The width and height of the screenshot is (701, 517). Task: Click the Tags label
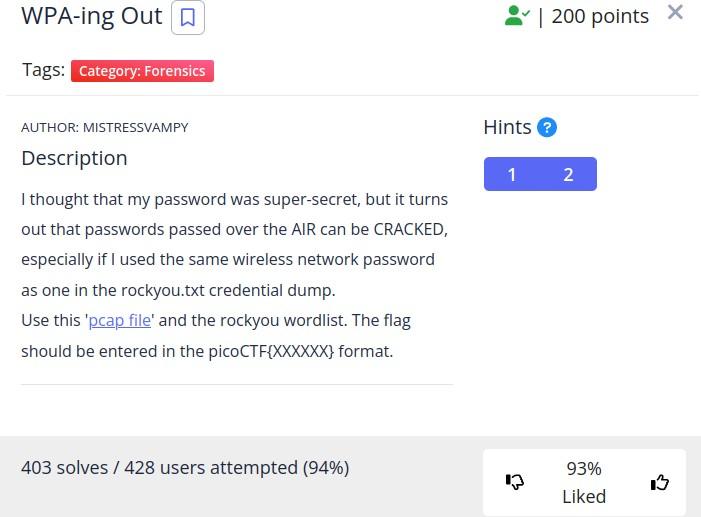(43, 70)
